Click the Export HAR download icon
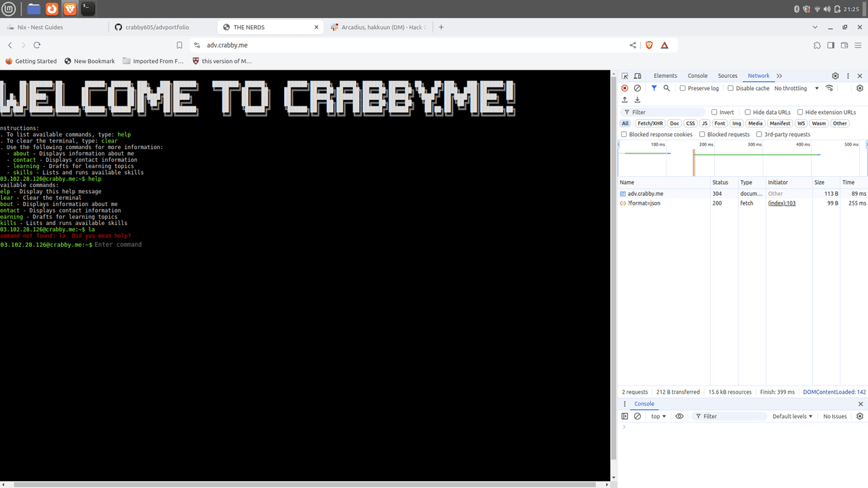Viewport: 868px width, 488px height. pos(637,100)
